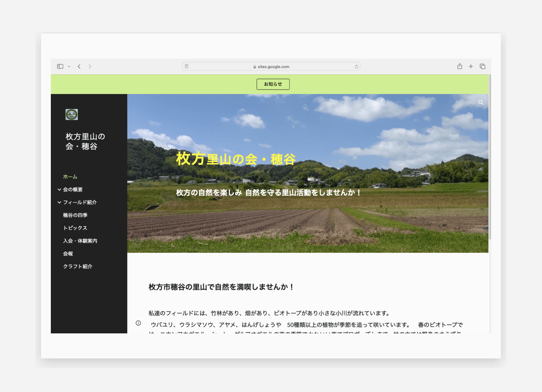This screenshot has width=542, height=392.
Task: Open the search on the site
Action: (x=481, y=102)
